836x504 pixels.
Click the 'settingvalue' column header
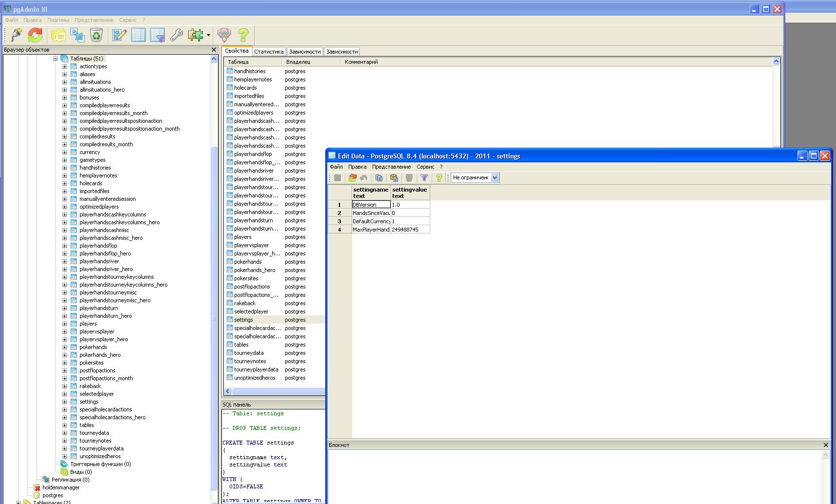(410, 193)
